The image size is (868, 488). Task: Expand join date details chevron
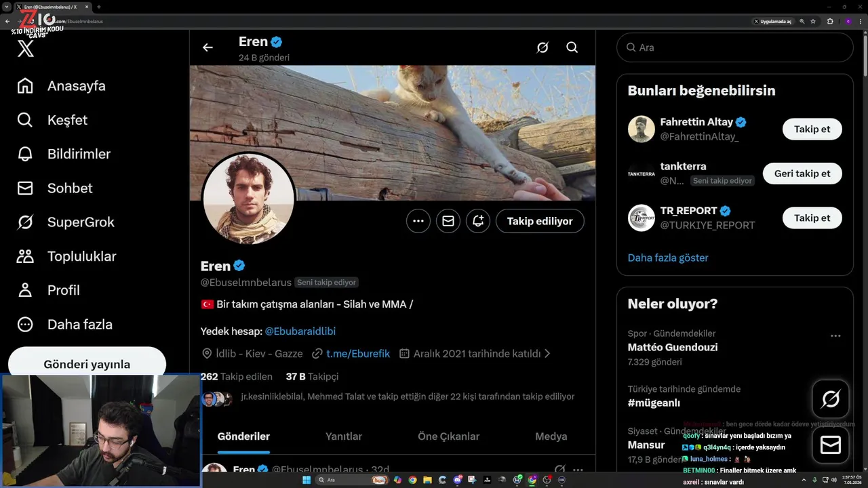point(547,354)
